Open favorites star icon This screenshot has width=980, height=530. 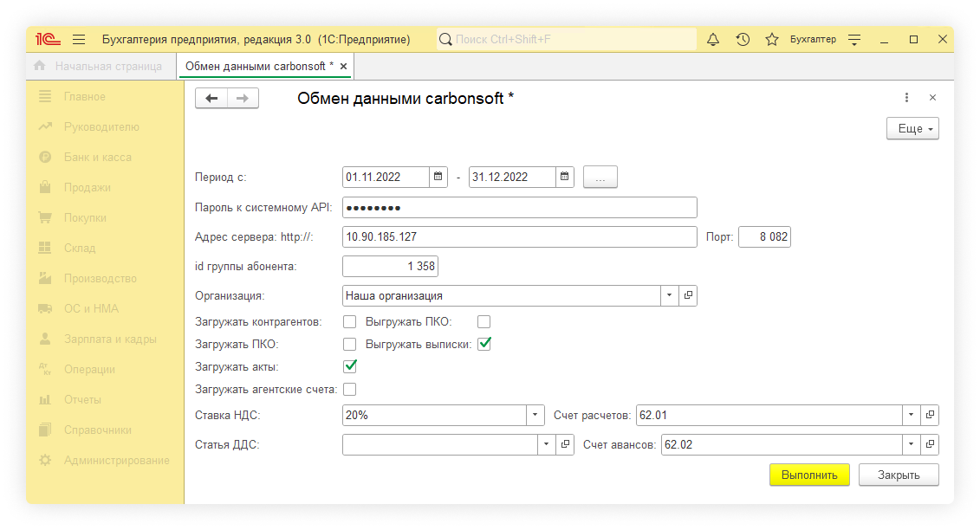click(x=771, y=40)
